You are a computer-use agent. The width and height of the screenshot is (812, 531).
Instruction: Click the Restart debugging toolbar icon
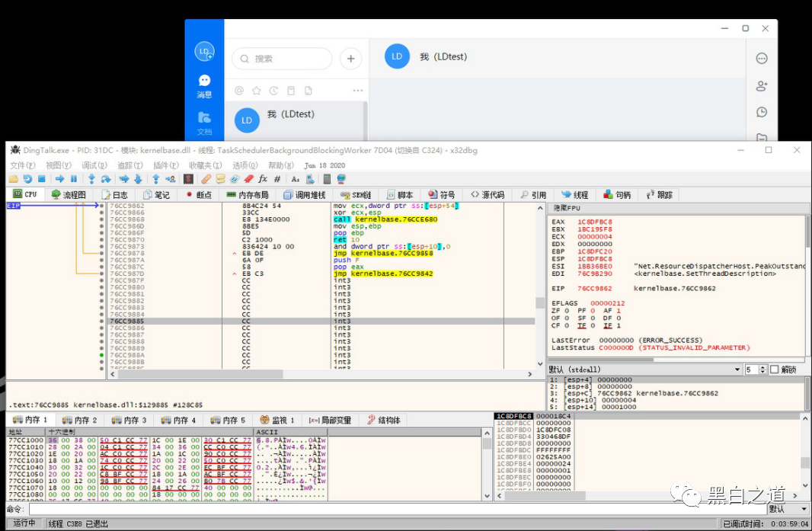pos(27,179)
